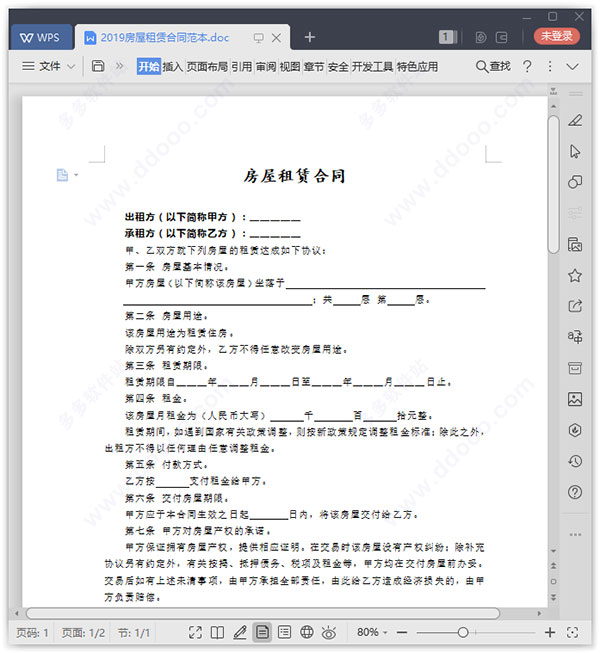600x653 pixels.
Task: Toggle web layout globe view
Action: (x=307, y=633)
